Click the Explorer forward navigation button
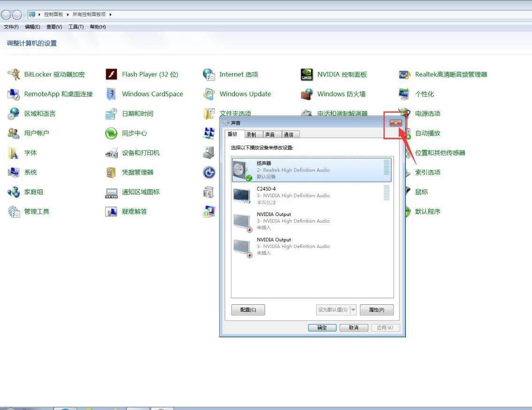Screen dimensions: 532x410 tap(16, 15)
